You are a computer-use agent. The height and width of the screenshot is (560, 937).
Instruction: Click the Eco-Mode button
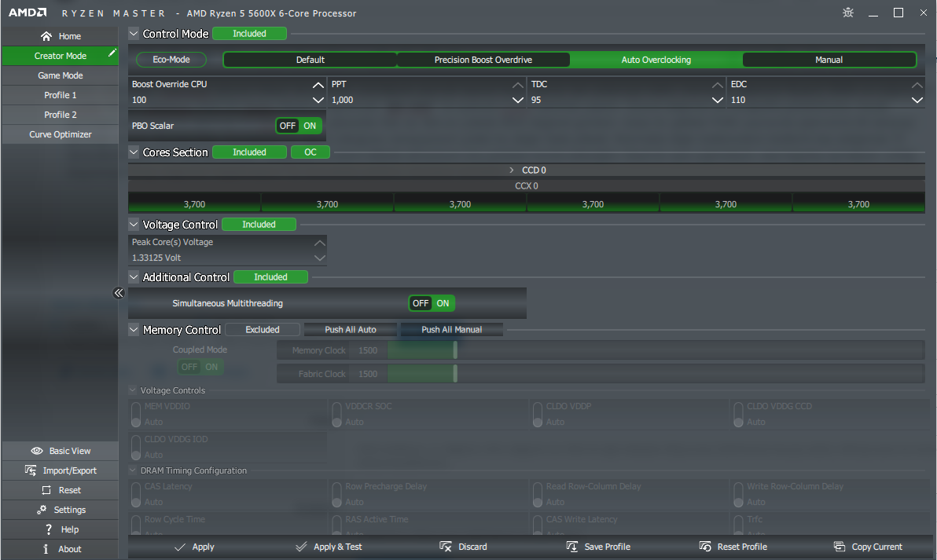[x=171, y=60]
